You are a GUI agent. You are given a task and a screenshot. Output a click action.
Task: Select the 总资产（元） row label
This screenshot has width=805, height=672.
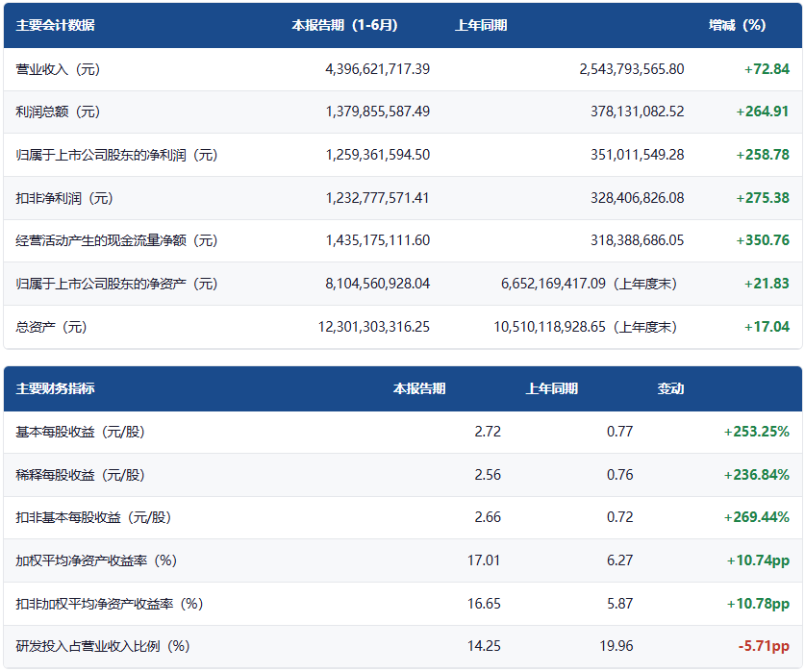(x=51, y=327)
